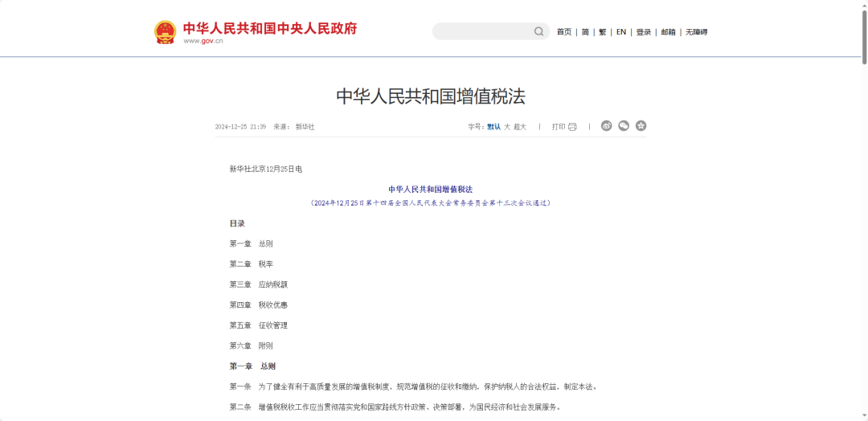868x421 pixels.
Task: Click bold section heading 第一章 总则
Action: pyautogui.click(x=252, y=366)
